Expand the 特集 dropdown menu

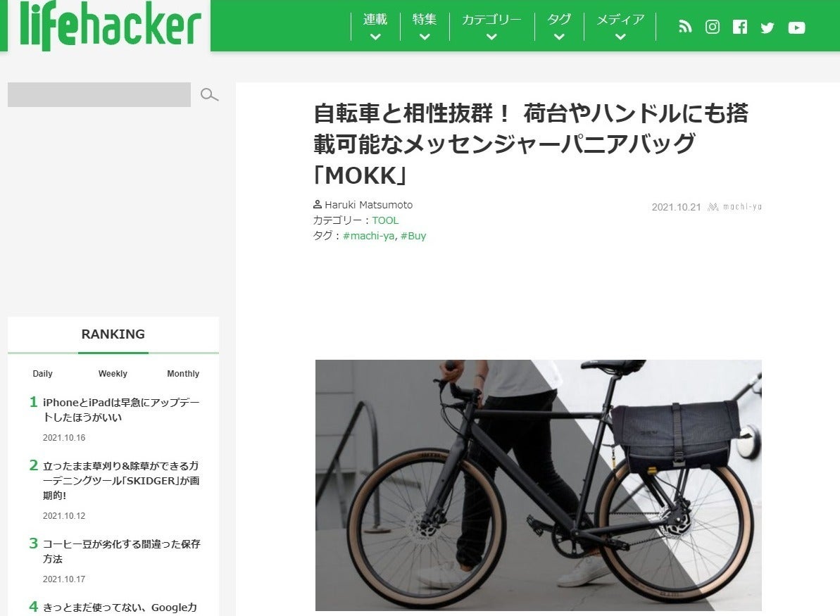tap(425, 26)
